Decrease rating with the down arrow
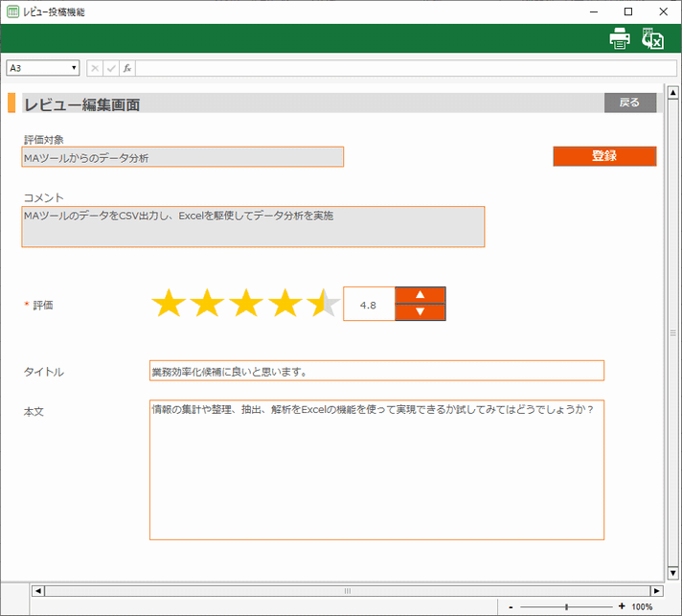The width and height of the screenshot is (682, 616). tap(420, 312)
